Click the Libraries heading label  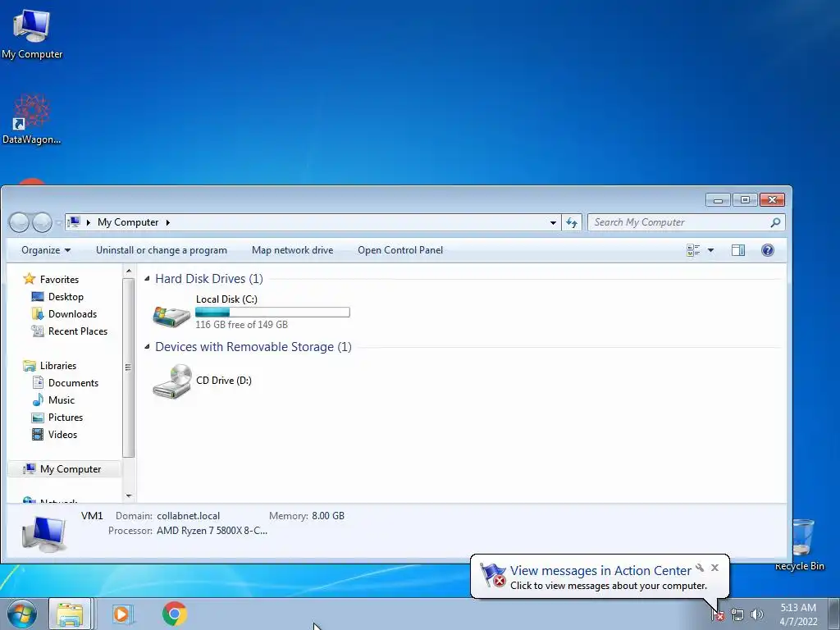coord(58,366)
